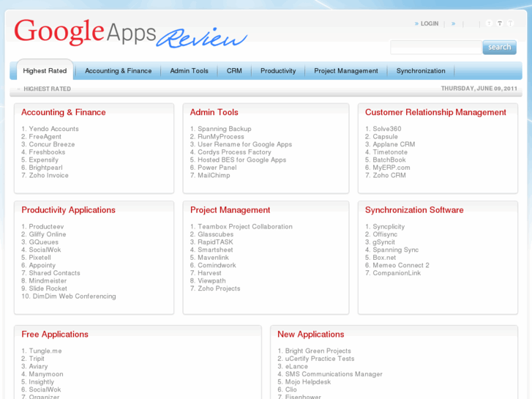The width and height of the screenshot is (532, 399).
Task: Select CompanionLink entry
Action: (397, 273)
